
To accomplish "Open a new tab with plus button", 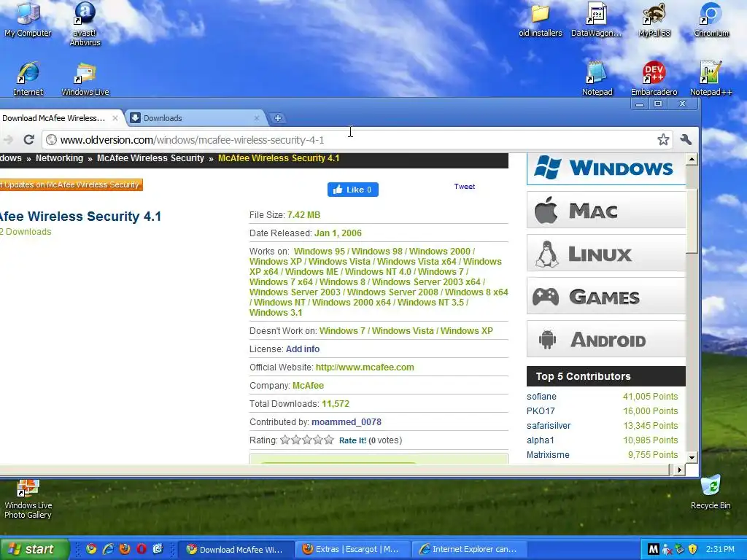I will tap(278, 118).
